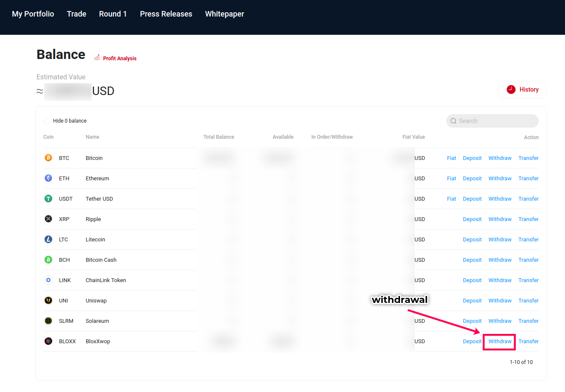This screenshot has width=565, height=392.
Task: Deposit Ethereum
Action: tap(472, 178)
